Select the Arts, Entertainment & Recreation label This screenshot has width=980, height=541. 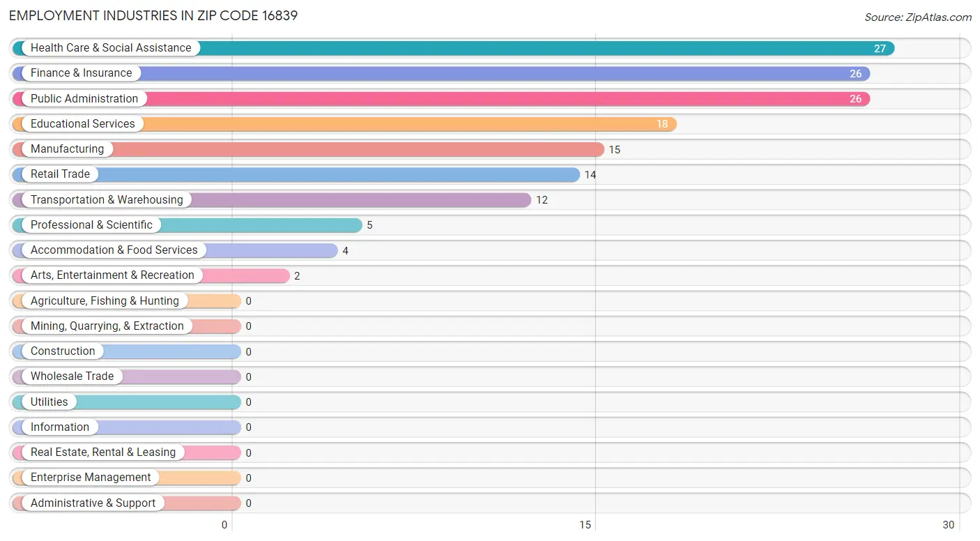coord(112,275)
